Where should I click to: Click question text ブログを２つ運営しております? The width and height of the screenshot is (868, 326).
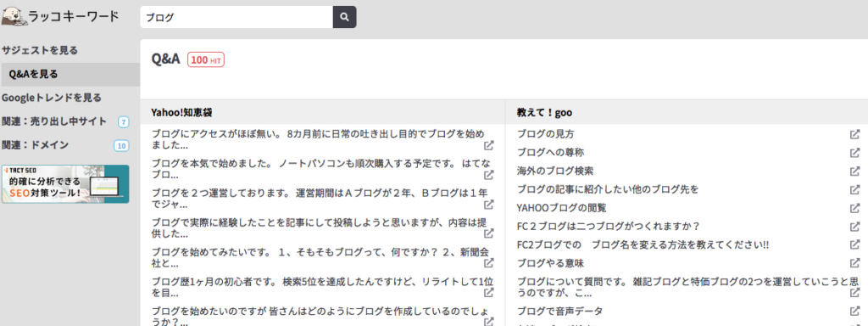[320, 199]
